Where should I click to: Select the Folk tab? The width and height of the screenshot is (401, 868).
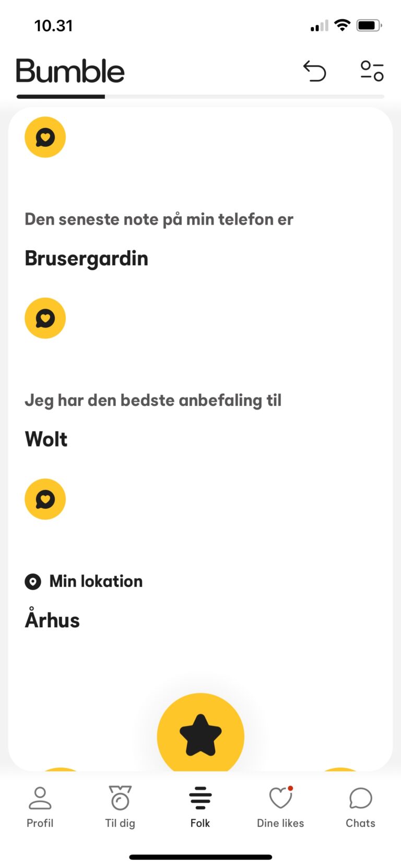coord(200,807)
